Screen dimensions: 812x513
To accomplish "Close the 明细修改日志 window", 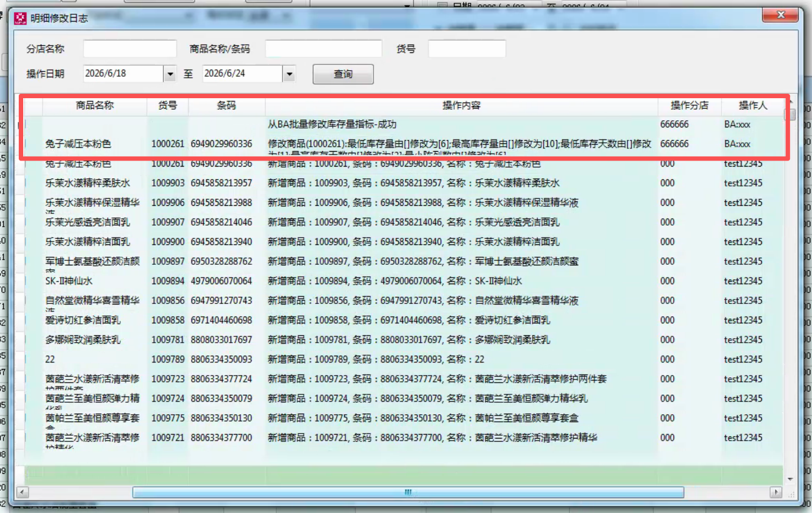I will click(781, 15).
